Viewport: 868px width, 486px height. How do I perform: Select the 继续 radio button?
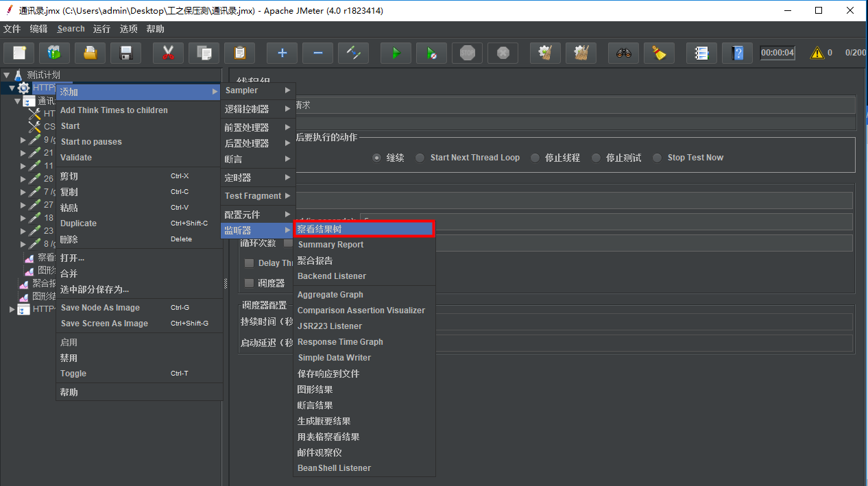coord(376,158)
